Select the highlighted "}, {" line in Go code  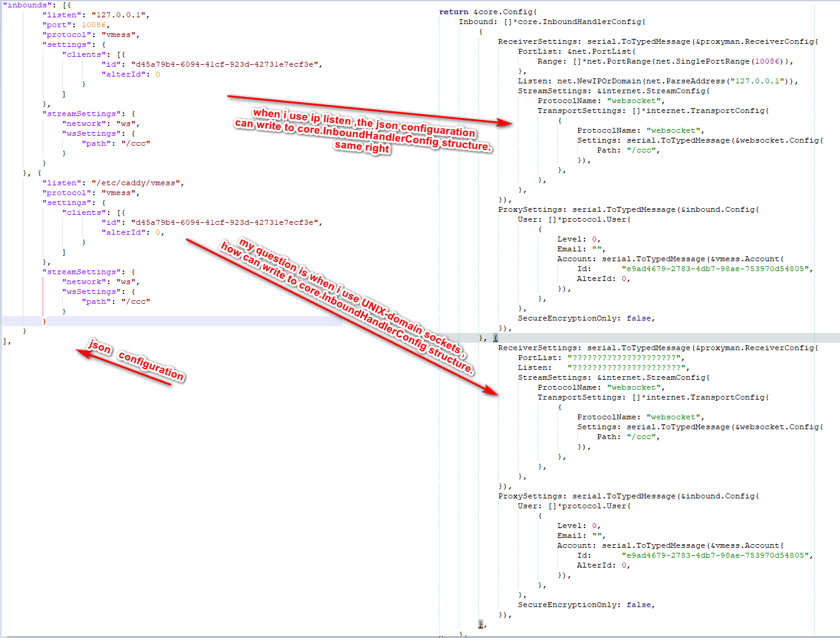[x=488, y=337]
